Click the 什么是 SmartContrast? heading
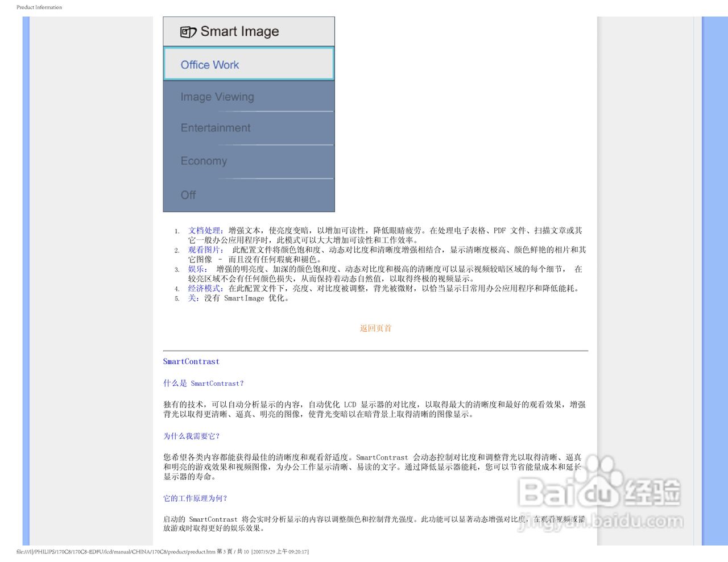The width and height of the screenshot is (728, 562). [x=203, y=383]
